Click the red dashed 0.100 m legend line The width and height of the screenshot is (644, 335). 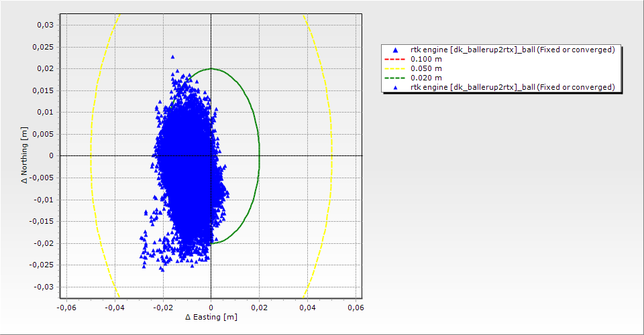coord(394,59)
